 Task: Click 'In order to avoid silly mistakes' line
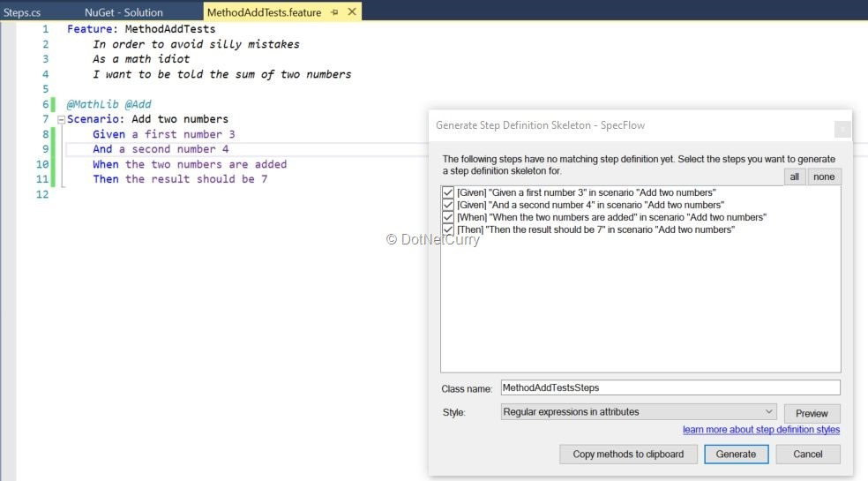coord(196,44)
